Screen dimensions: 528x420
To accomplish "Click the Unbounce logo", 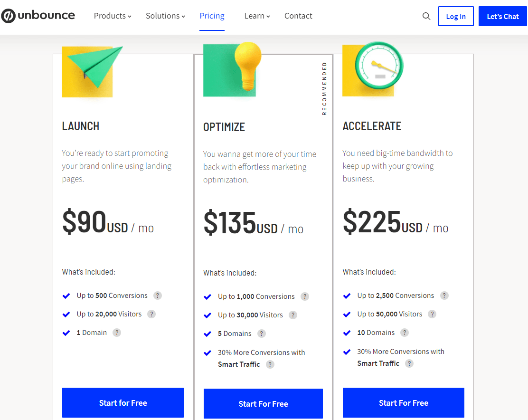I will point(38,16).
